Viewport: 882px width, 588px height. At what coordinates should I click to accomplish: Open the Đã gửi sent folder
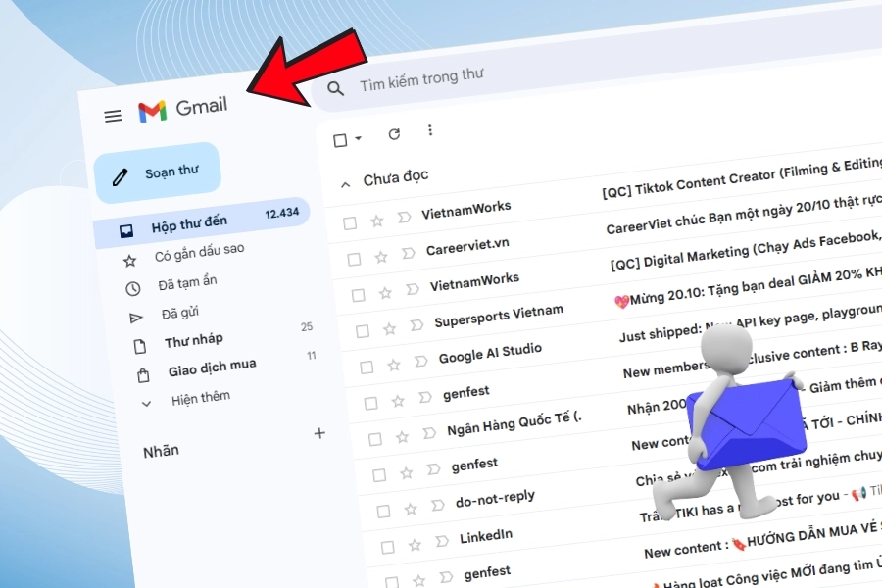coord(180,313)
